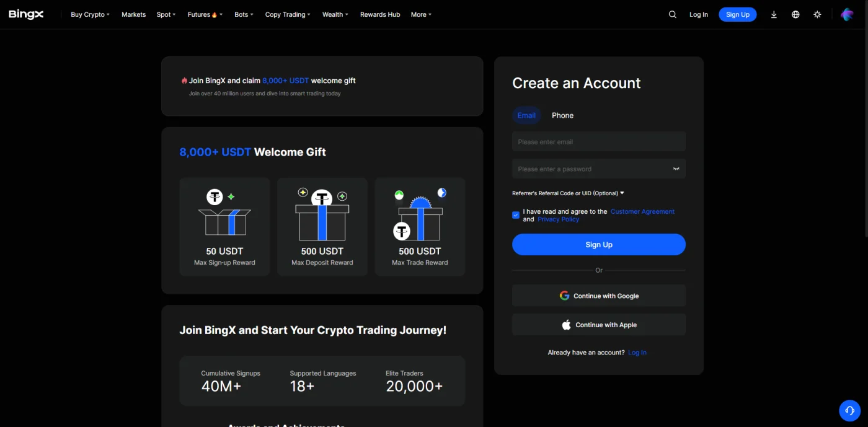Viewport: 868px width, 427px height.
Task: Show password with the eye icon
Action: coord(676,169)
